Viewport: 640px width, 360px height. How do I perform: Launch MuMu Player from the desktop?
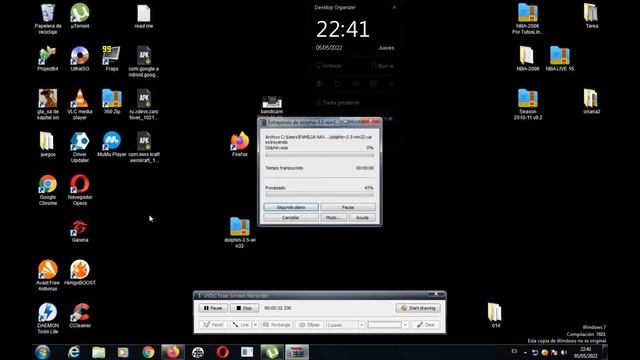[111, 144]
